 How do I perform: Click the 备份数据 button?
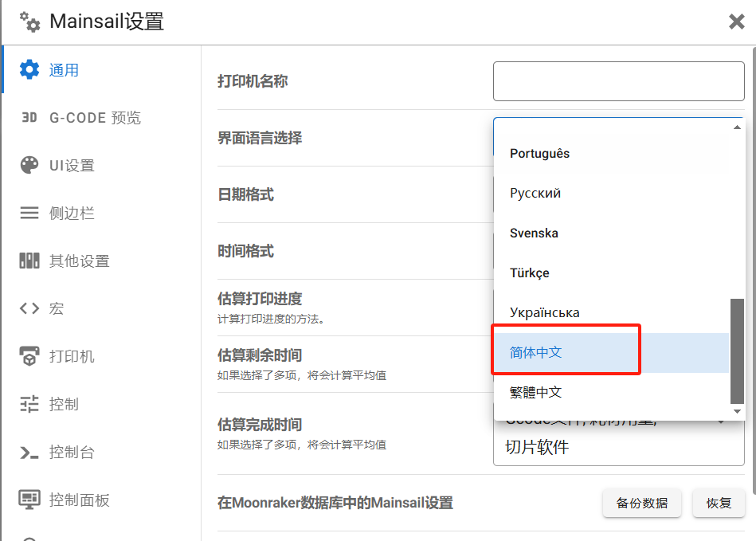tap(642, 503)
